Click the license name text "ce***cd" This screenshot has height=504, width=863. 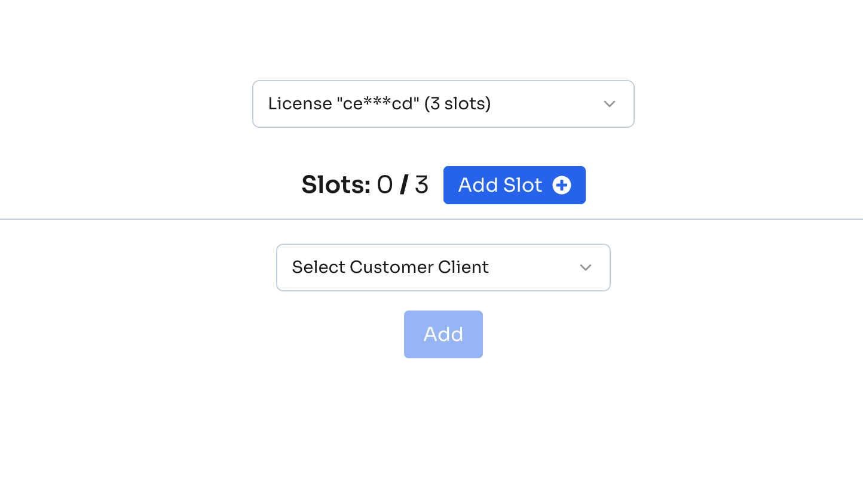(x=378, y=104)
